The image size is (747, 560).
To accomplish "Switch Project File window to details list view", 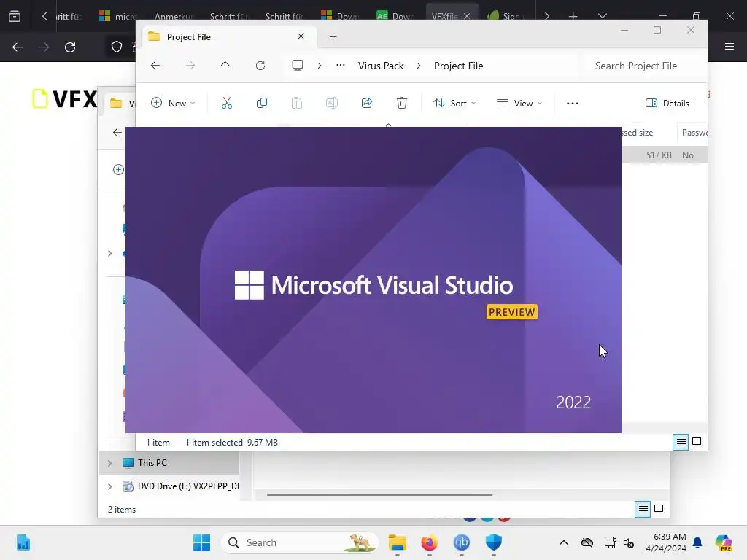I will [681, 443].
